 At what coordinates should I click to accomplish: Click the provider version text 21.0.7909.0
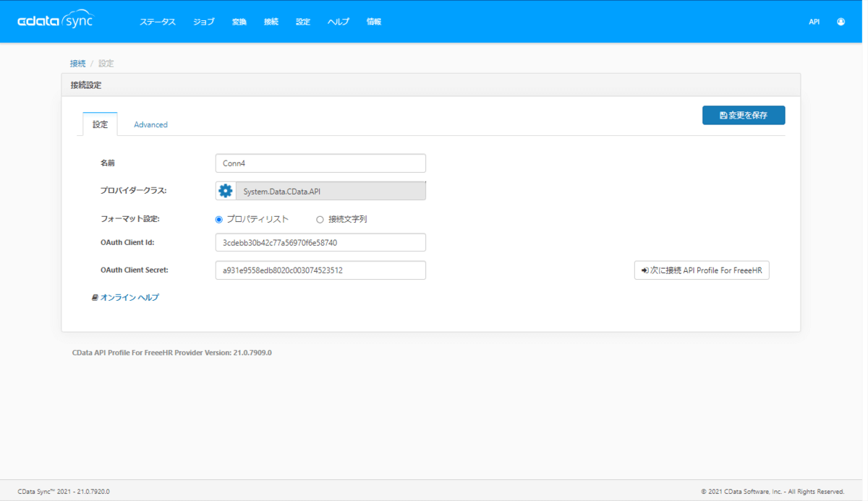click(171, 353)
